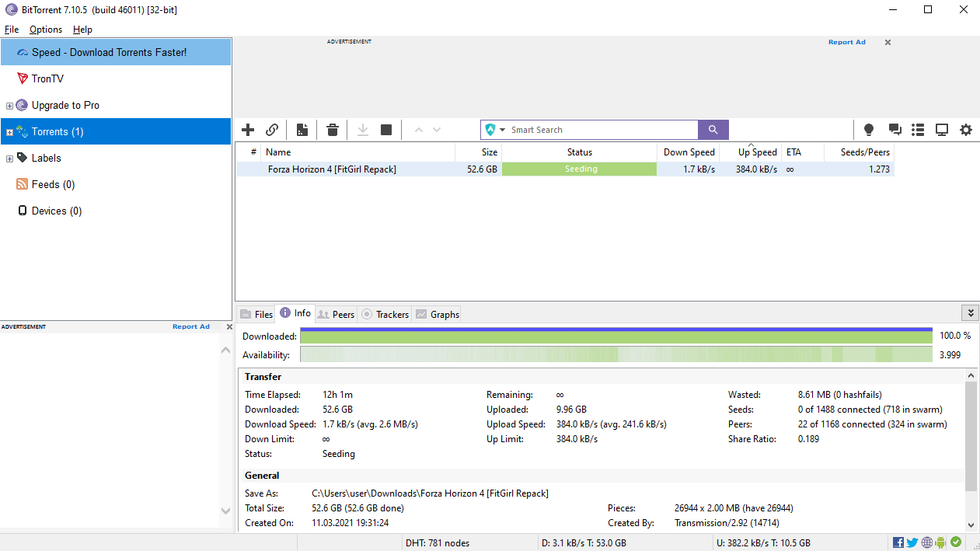Open the chat bubbles icon in the toolbar
The image size is (980, 551).
click(895, 130)
